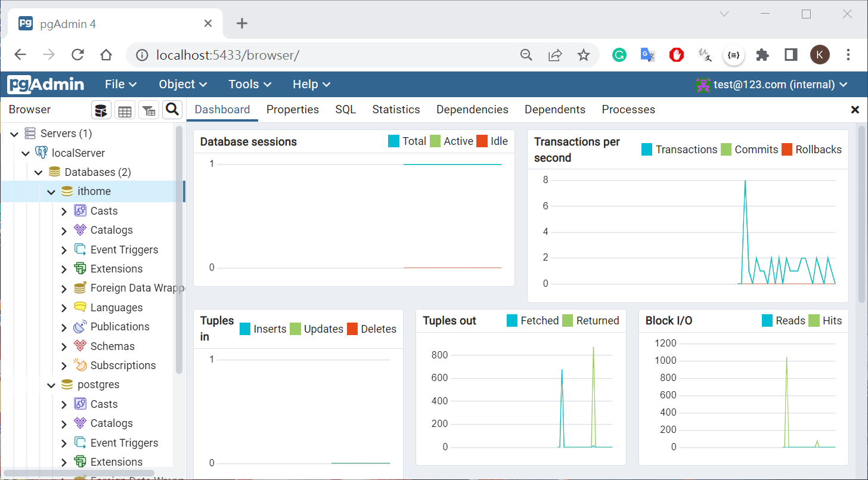This screenshot has width=868, height=480.
Task: Switch to the Statistics tab
Action: point(396,110)
